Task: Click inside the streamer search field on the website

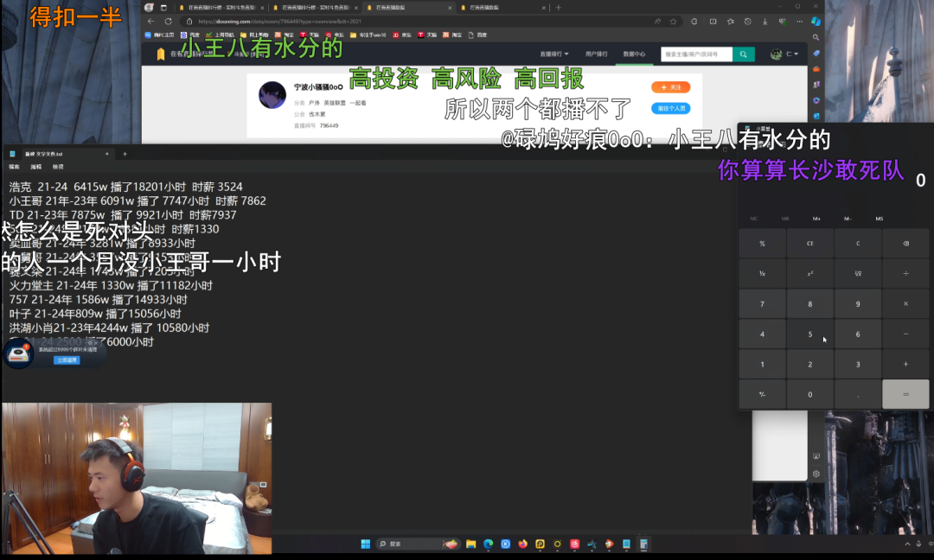Action: 696,54
